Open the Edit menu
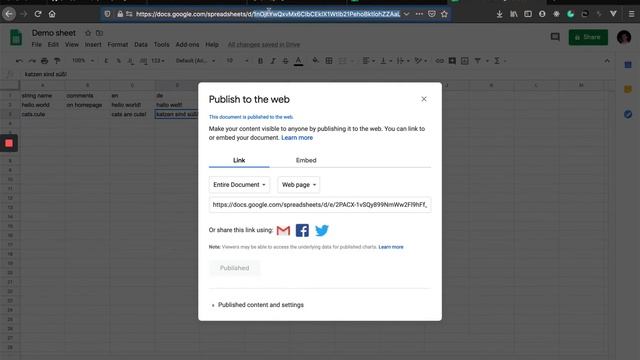 tap(53, 44)
